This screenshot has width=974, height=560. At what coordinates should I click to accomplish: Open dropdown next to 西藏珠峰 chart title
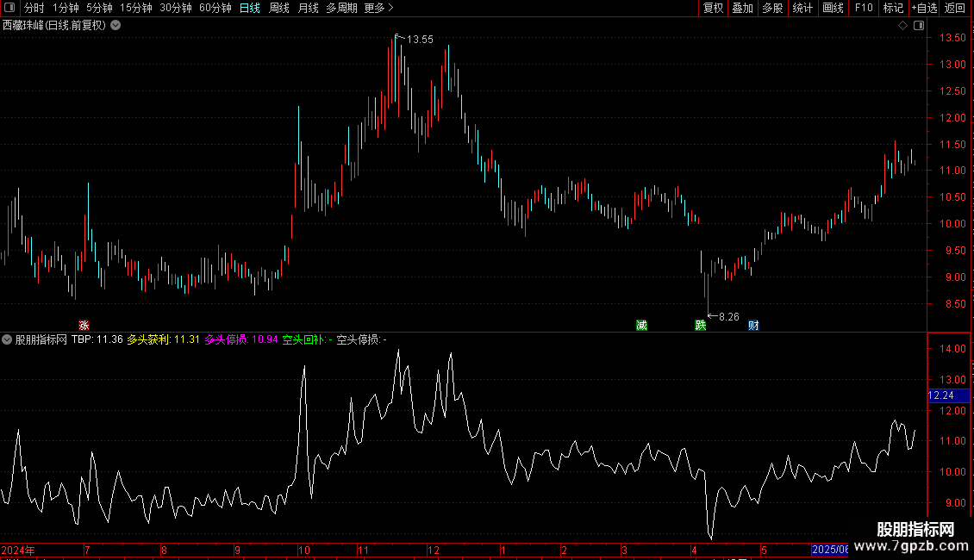(x=116, y=26)
